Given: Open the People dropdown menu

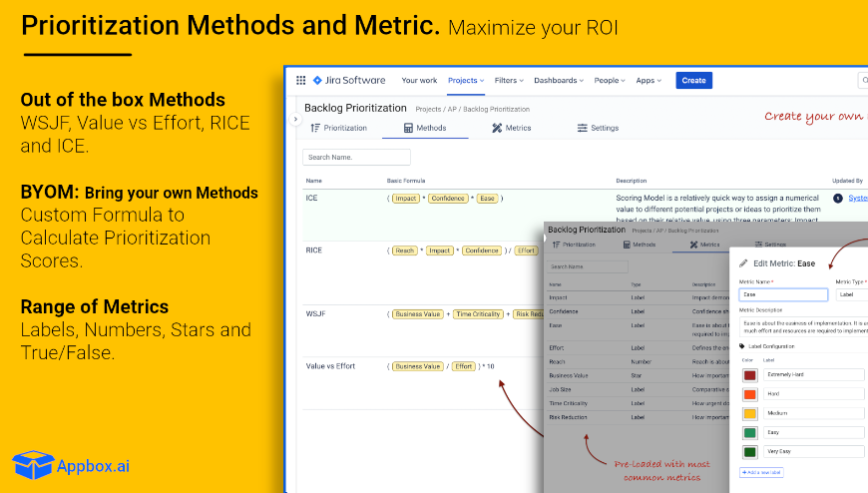Looking at the screenshot, I should tap(610, 80).
